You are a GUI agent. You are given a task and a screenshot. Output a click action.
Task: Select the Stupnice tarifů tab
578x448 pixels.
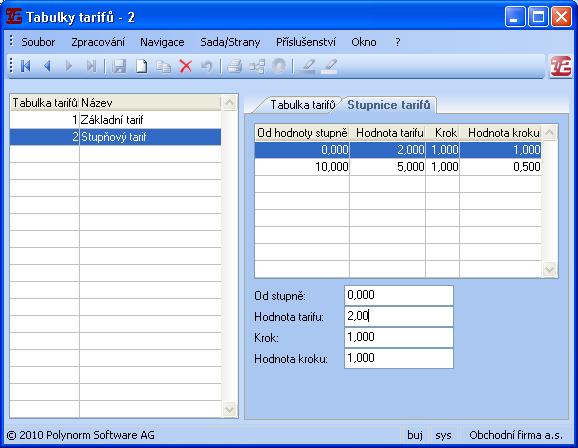click(389, 105)
